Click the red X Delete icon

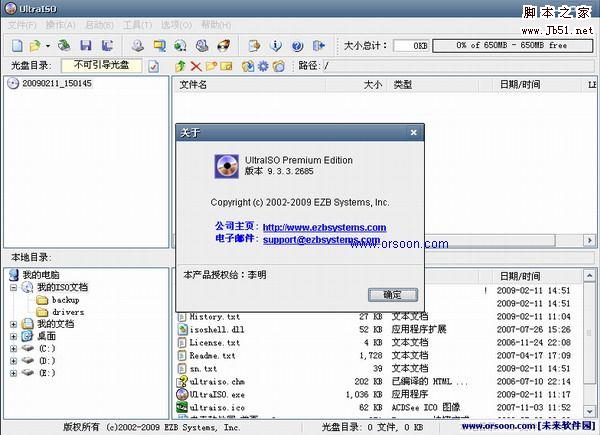(x=196, y=66)
